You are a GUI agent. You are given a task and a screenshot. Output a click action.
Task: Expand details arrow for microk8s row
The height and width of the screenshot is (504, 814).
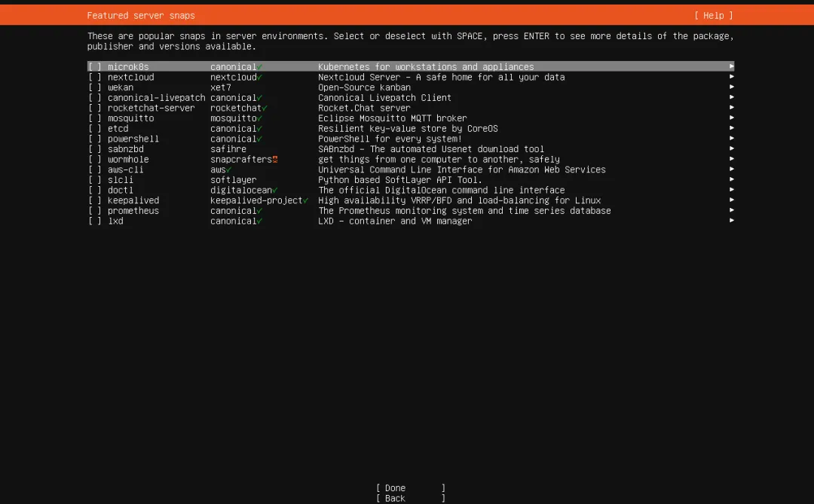(731, 66)
